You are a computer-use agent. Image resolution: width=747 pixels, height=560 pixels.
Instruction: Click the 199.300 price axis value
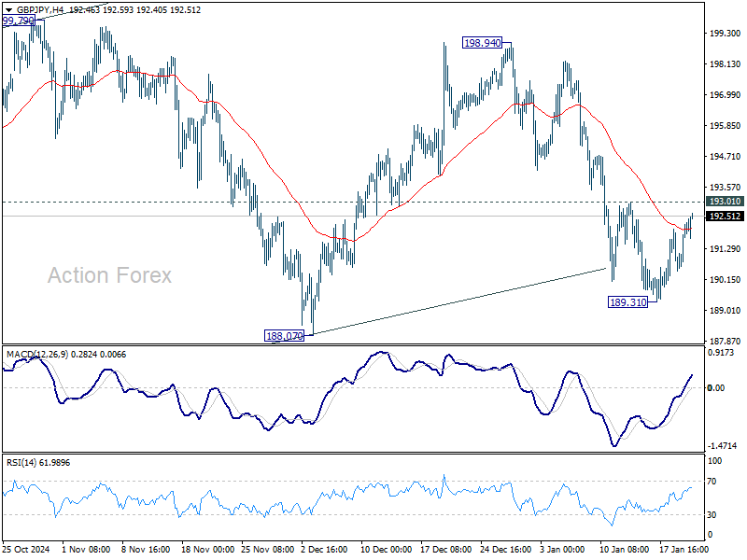click(x=725, y=34)
